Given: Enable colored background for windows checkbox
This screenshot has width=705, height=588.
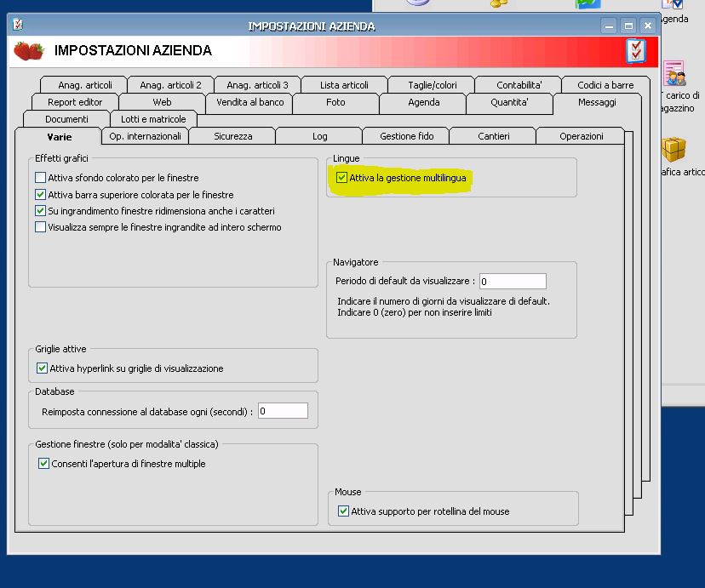Looking at the screenshot, I should pyautogui.click(x=41, y=178).
